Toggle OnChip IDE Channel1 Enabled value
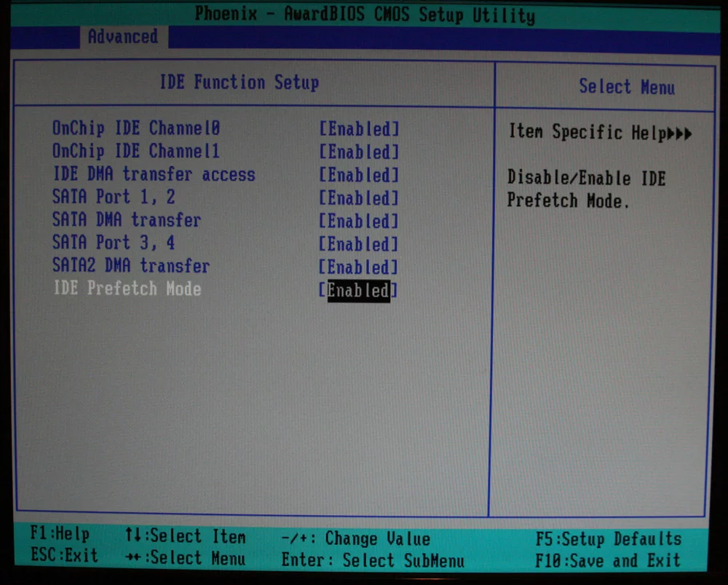 point(359,152)
